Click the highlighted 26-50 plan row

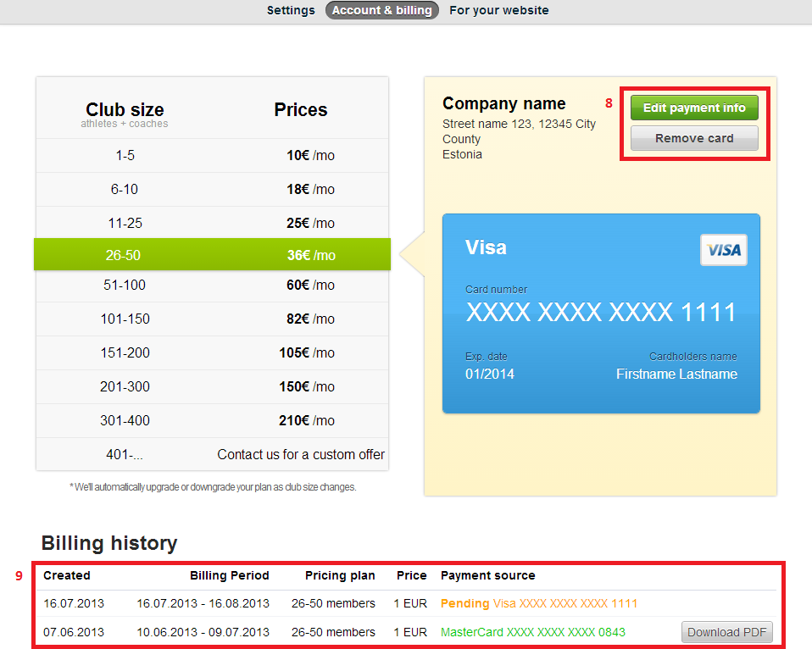click(x=212, y=255)
